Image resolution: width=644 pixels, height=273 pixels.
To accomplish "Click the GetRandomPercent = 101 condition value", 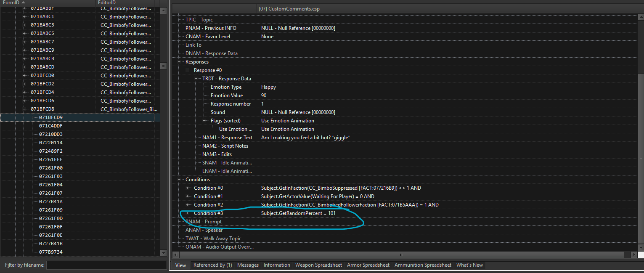I will click(298, 213).
